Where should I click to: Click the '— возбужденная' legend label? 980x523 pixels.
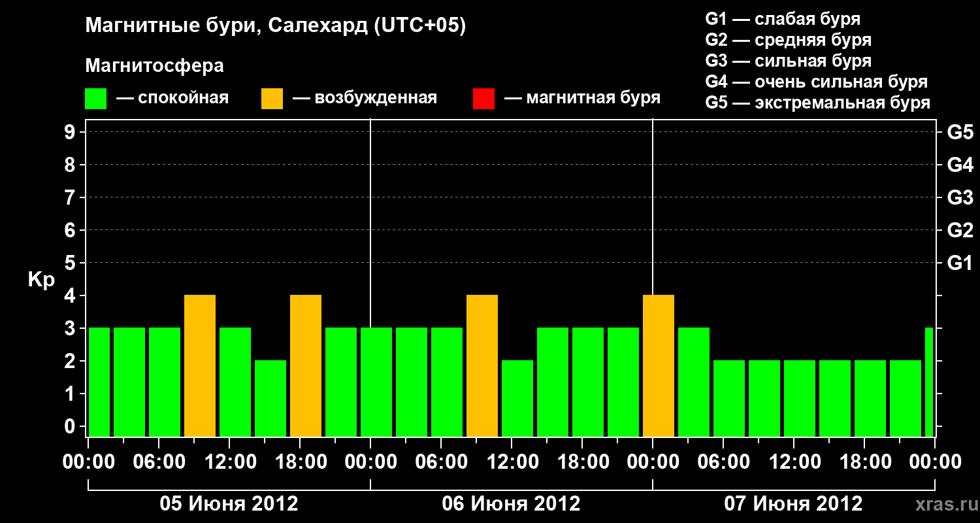365,98
